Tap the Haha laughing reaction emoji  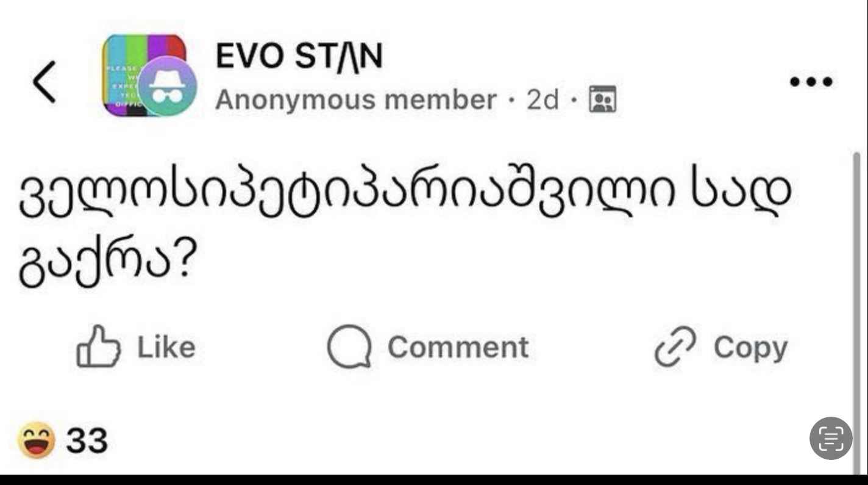click(36, 441)
